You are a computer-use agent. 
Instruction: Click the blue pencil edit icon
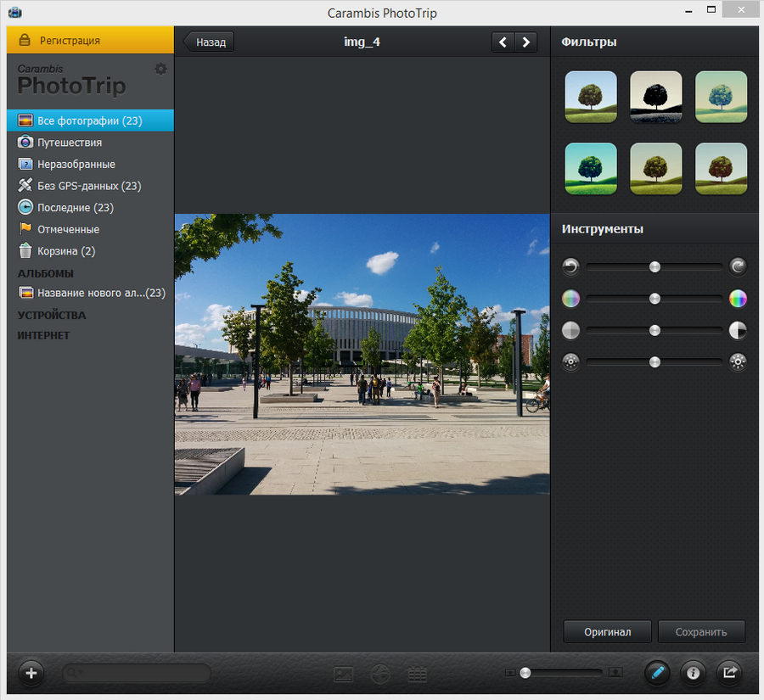tap(656, 673)
